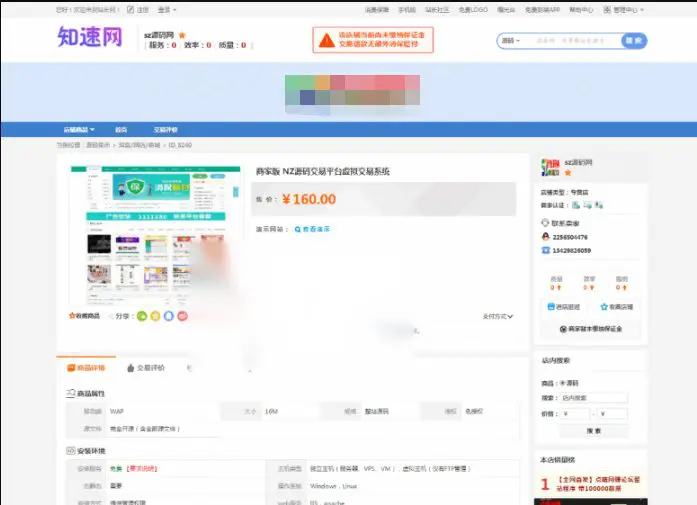Click the sz源码网 shop avatar in sidebar
Screen dimensions: 697x505
550,167
